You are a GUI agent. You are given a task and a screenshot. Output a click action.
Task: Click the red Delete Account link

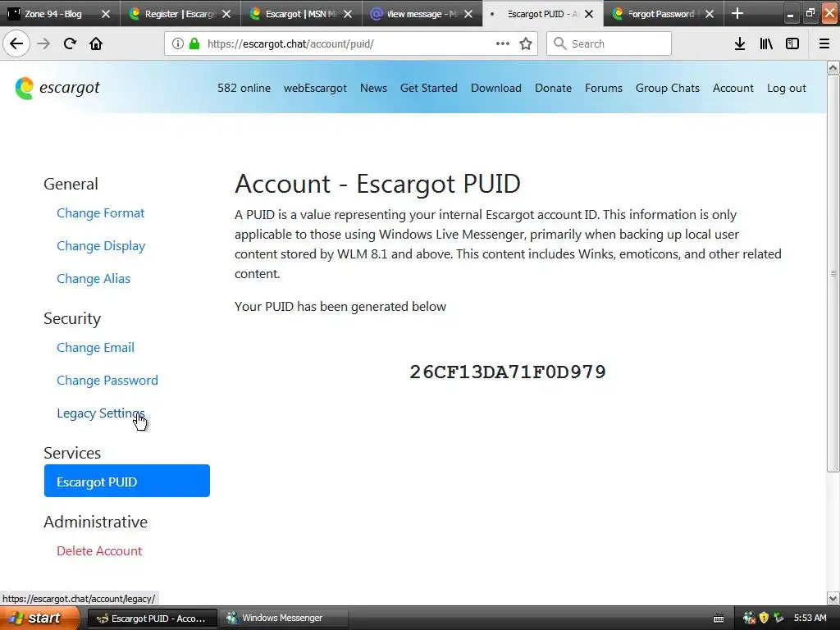point(99,550)
